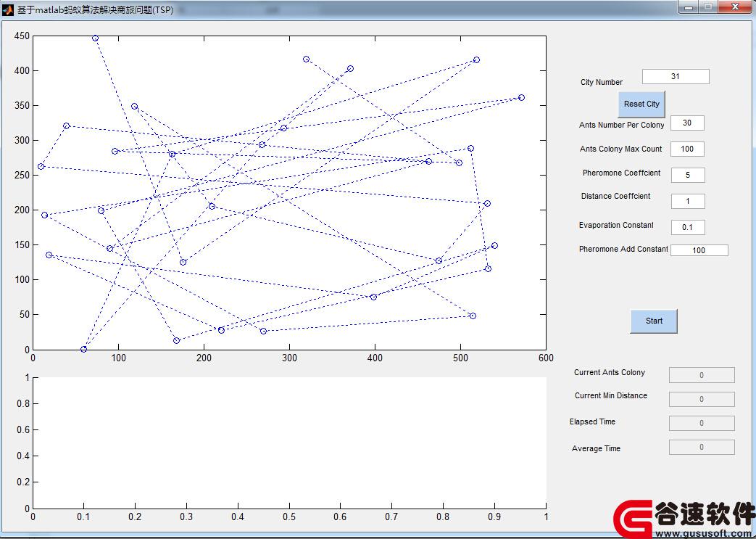Screen dimensions: 756x539
Task: Click the 'Evaporation Constant' label
Action: 616,225
